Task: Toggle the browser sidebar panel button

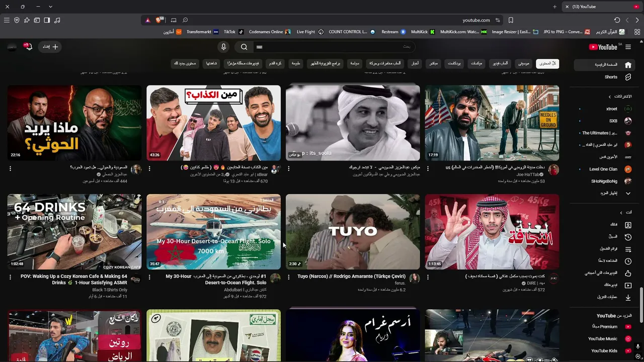Action: 47,20
